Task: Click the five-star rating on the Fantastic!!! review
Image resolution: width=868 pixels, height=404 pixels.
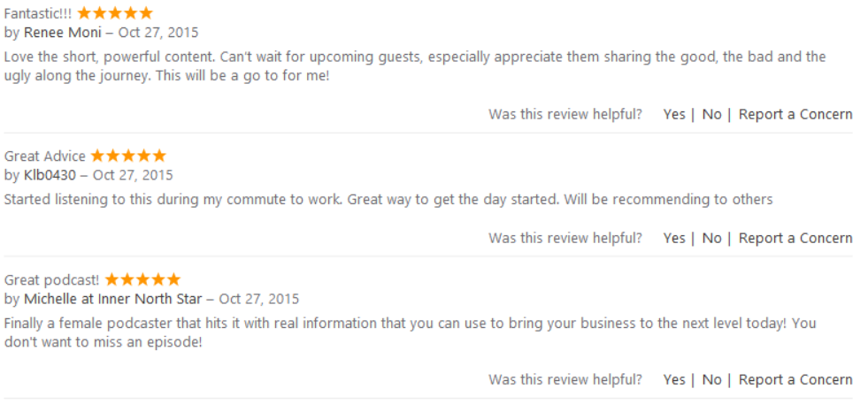Action: click(114, 13)
